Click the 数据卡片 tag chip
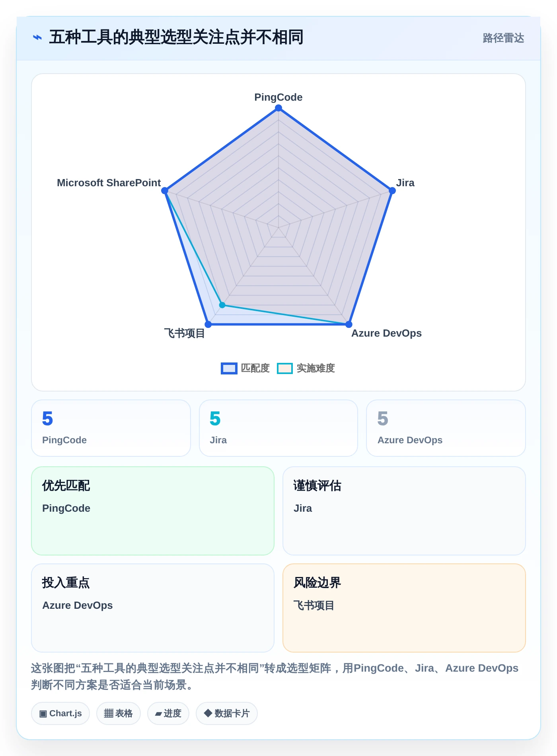Image resolution: width=557 pixels, height=756 pixels. pyautogui.click(x=227, y=713)
